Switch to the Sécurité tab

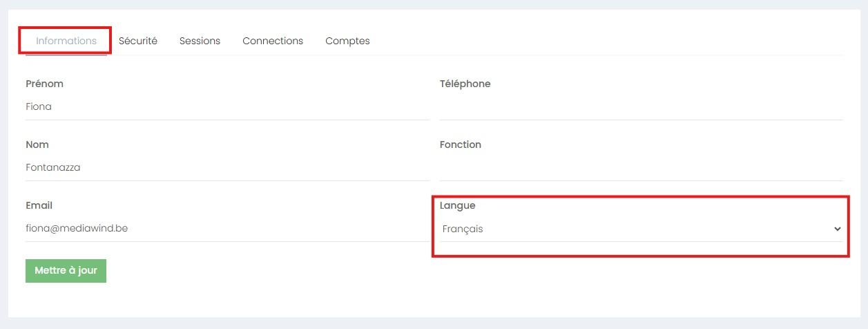point(138,41)
